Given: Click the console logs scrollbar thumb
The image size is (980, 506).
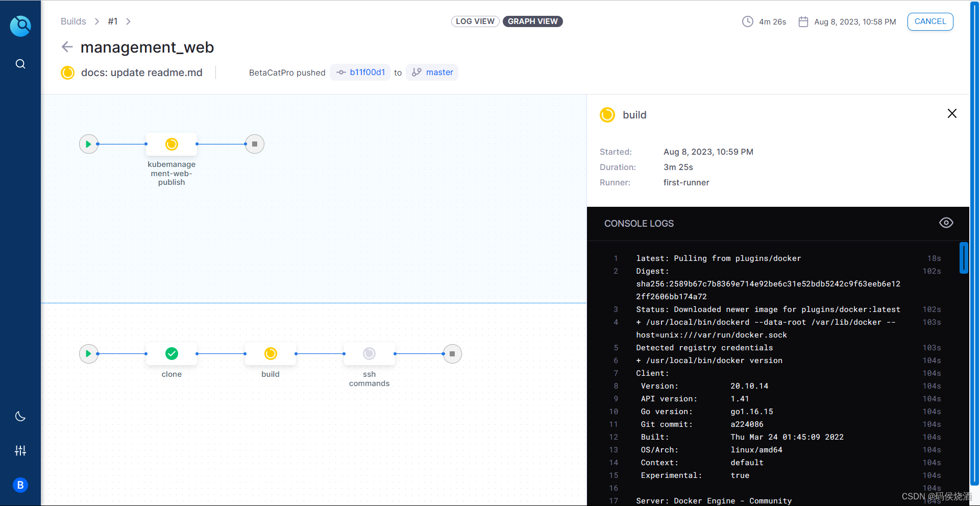Looking at the screenshot, I should point(963,258).
